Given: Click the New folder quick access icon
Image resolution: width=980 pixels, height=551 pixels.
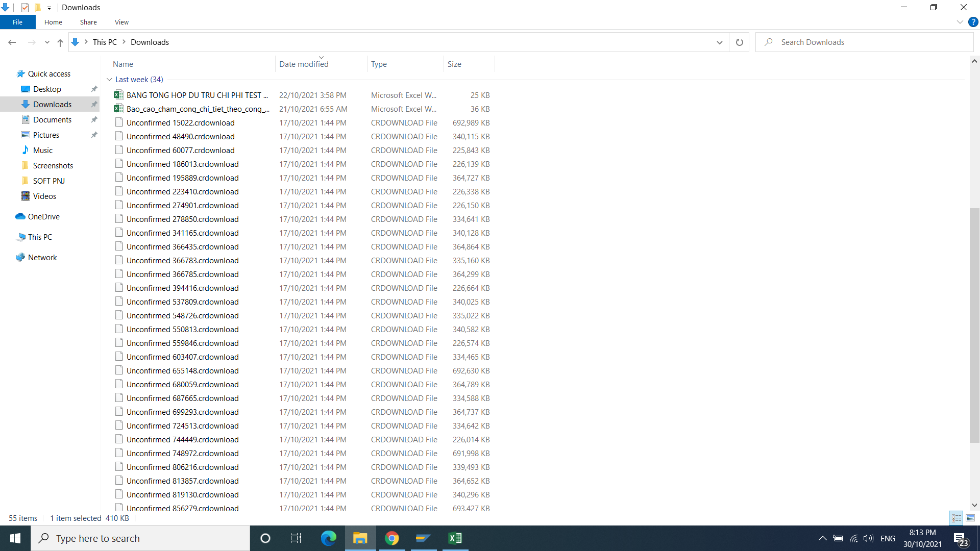Looking at the screenshot, I should (x=37, y=8).
